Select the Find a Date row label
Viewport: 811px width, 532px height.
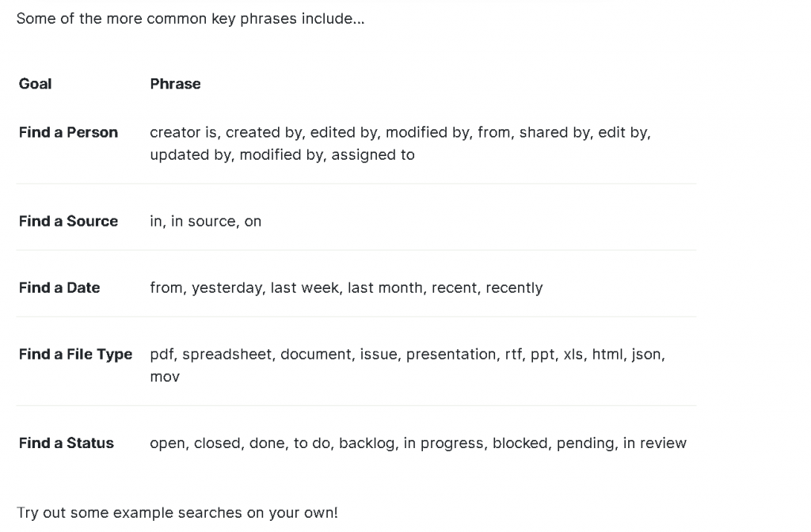click(59, 287)
